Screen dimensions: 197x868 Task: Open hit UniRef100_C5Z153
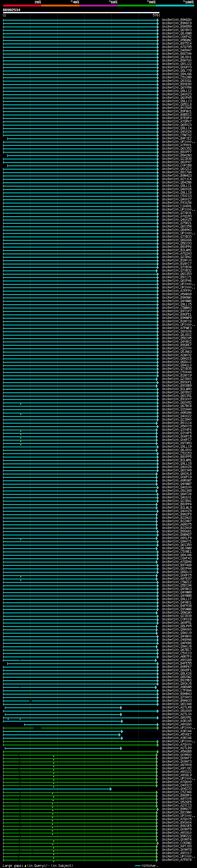[177, 453]
